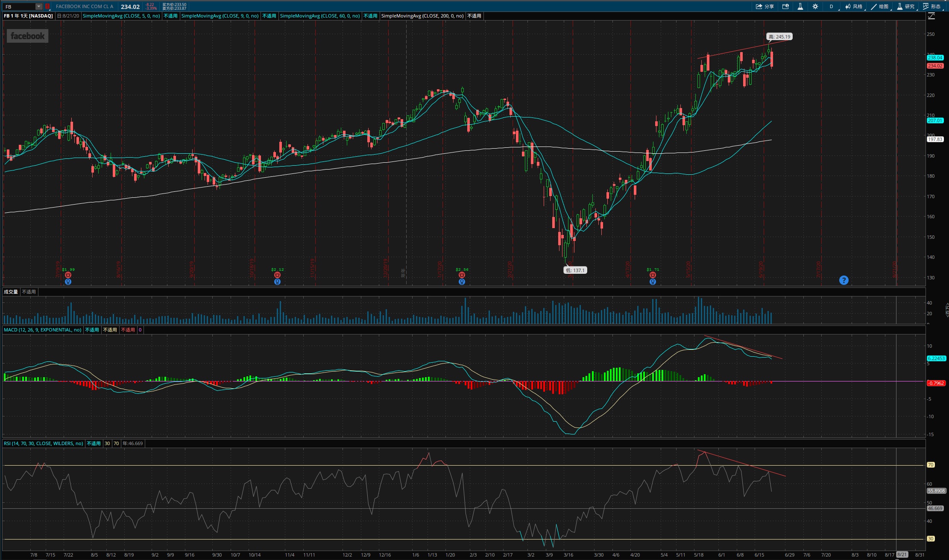Click the FB symbol input field

(19, 6)
